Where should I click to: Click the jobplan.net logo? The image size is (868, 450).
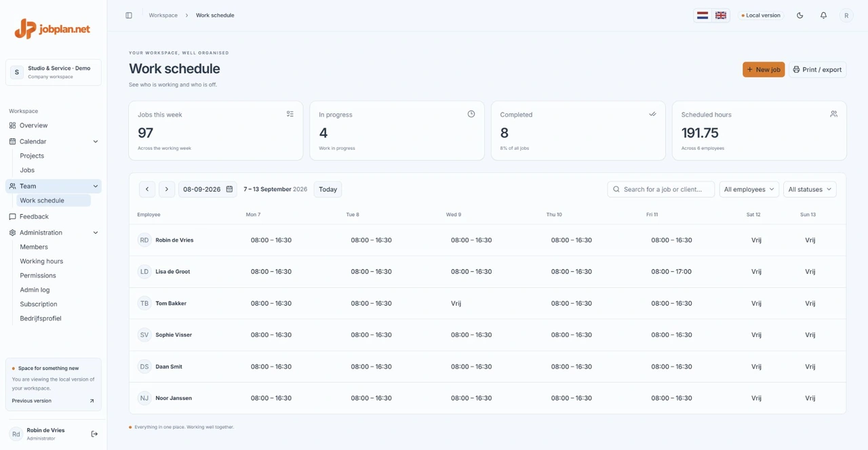52,28
